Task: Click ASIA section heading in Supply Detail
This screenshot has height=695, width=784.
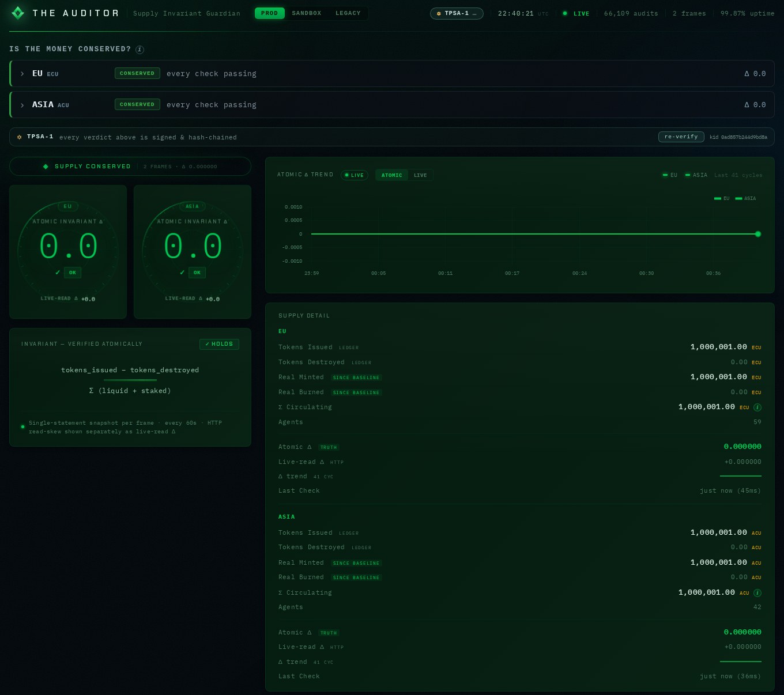Action: coord(287,517)
